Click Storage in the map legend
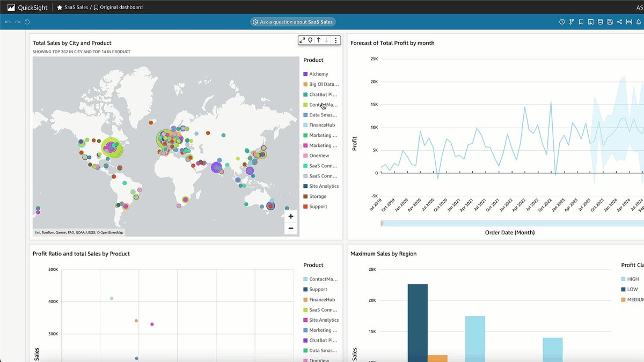Image resolution: width=644 pixels, height=362 pixels. click(x=315, y=196)
